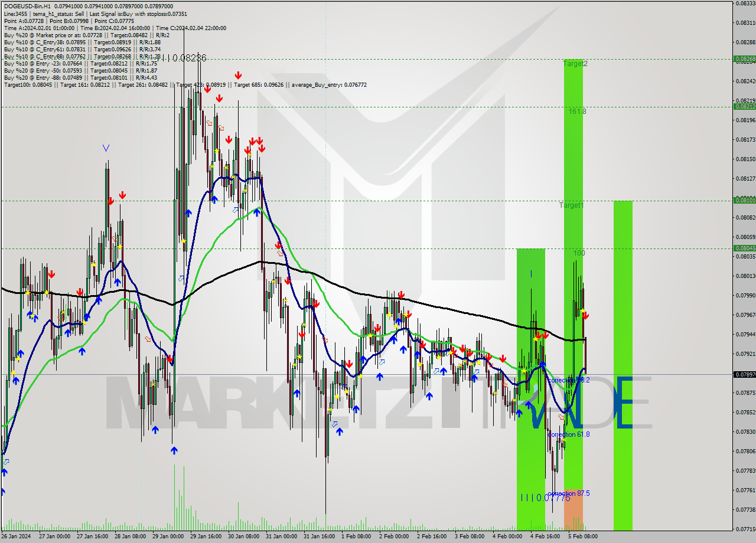
Task: Click the '161.8' Fibonacci level label
Action: [x=577, y=111]
